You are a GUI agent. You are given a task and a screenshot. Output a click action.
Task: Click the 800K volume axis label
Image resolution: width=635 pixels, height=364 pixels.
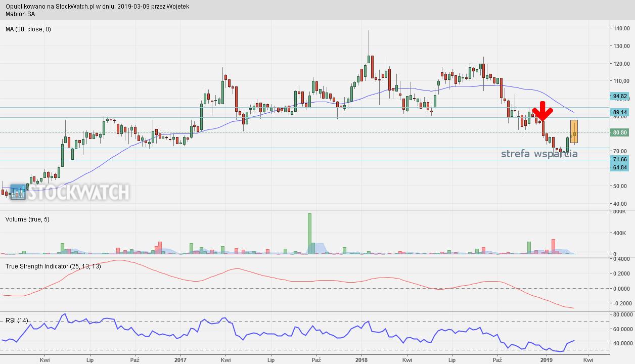tap(620, 212)
